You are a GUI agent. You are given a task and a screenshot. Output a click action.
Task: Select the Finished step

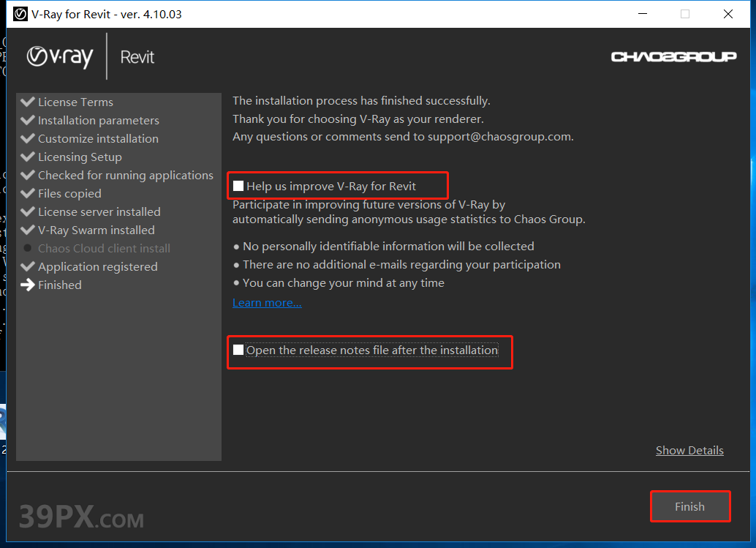pyautogui.click(x=60, y=285)
